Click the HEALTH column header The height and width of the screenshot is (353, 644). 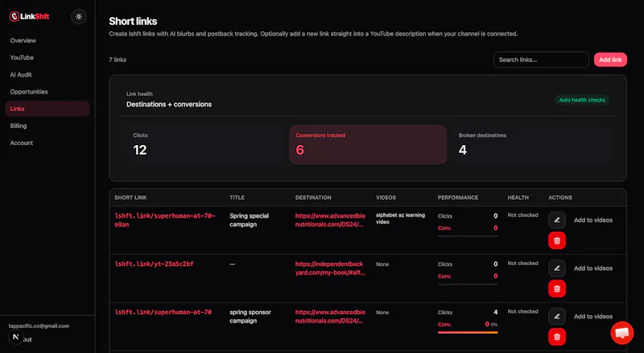pyautogui.click(x=518, y=197)
